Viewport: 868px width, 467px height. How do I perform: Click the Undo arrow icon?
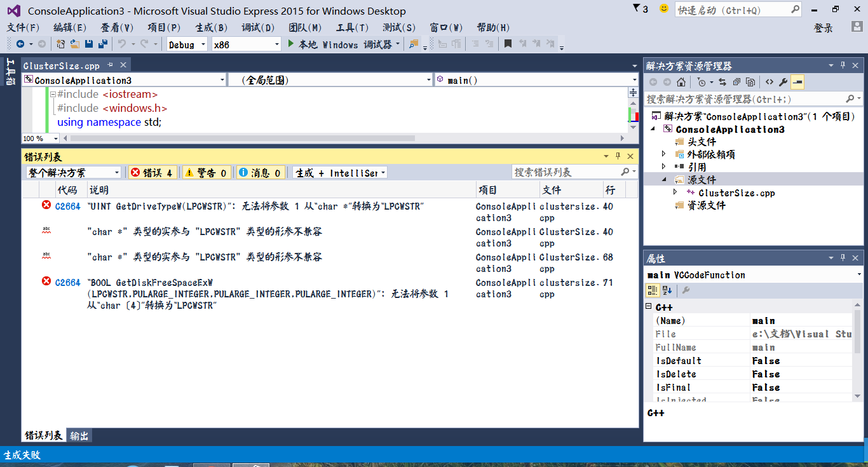click(121, 44)
